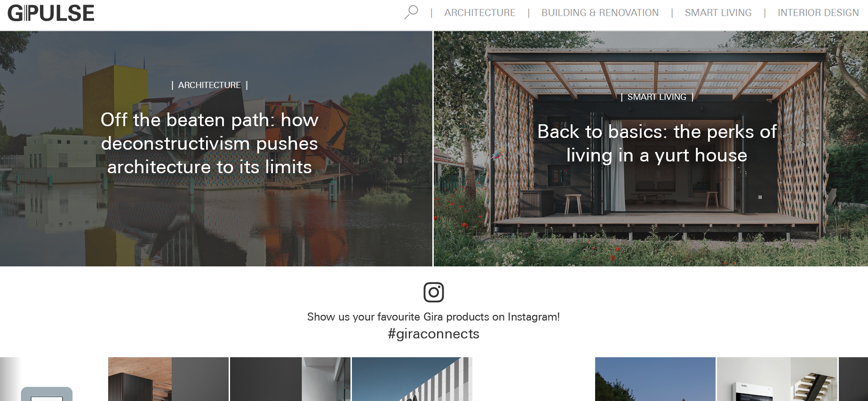
Task: Click the #giraconnects hashtag
Action: click(433, 334)
